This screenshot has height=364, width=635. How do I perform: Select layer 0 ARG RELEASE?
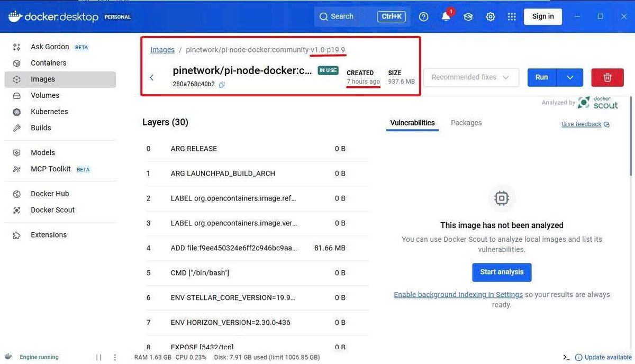point(256,149)
